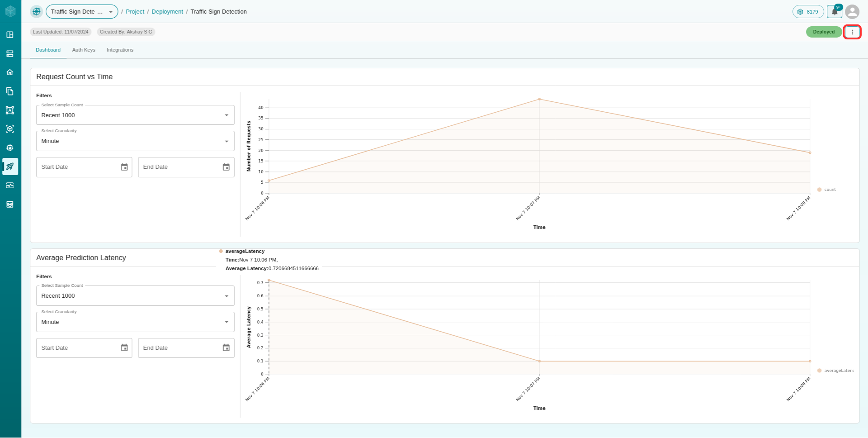The image size is (868, 438).
Task: Open the Latency Start Date calendar icon
Action: [x=124, y=348]
